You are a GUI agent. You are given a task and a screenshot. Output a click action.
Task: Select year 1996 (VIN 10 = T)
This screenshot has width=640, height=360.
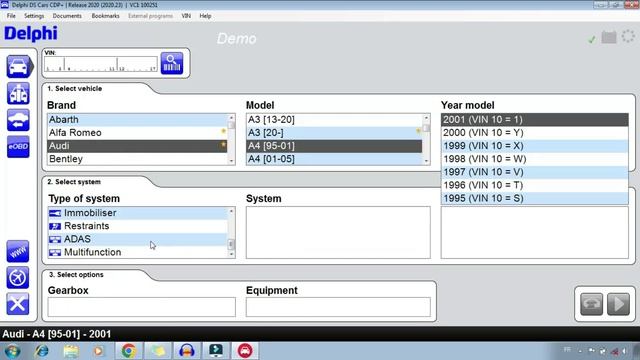[x=535, y=185]
